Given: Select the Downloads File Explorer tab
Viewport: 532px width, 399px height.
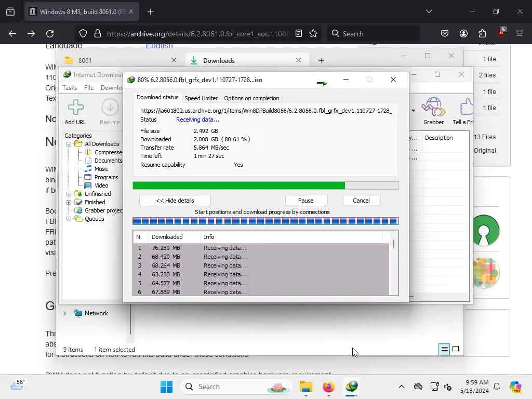Looking at the screenshot, I should coord(247,60).
